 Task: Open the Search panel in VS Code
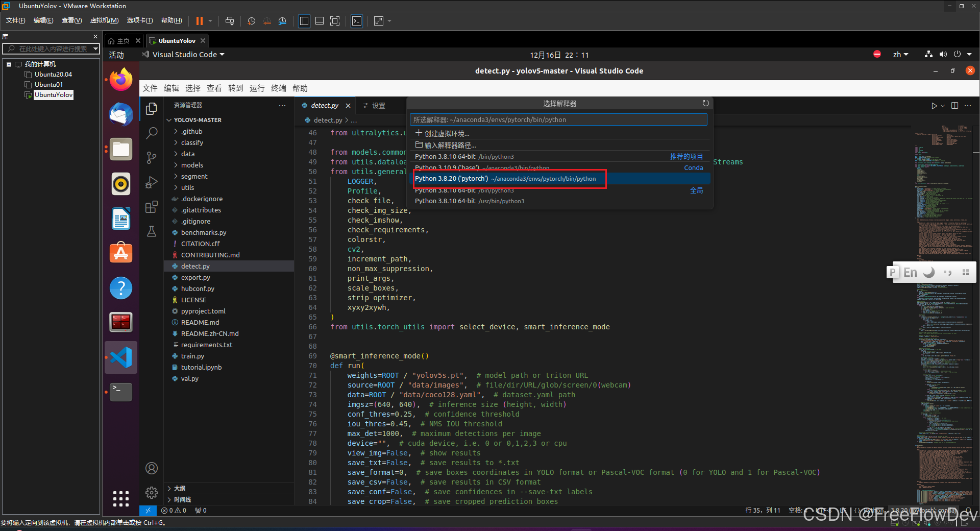click(151, 132)
